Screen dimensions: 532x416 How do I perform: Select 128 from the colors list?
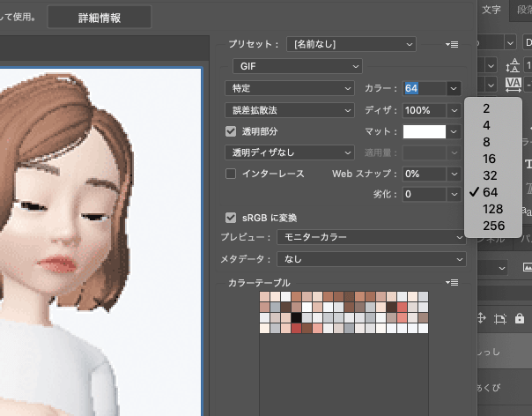click(494, 209)
